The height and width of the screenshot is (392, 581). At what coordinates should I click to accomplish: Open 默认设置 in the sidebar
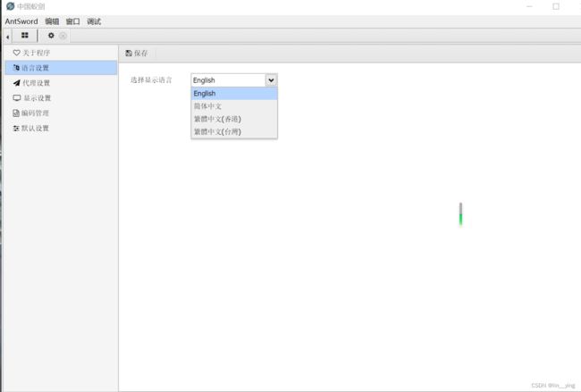pyautogui.click(x=61, y=128)
